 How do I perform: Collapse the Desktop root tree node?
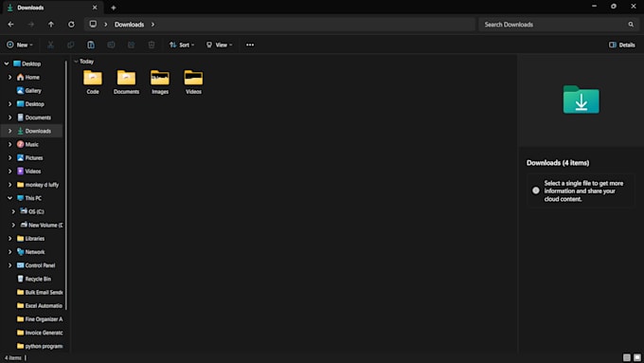point(7,64)
